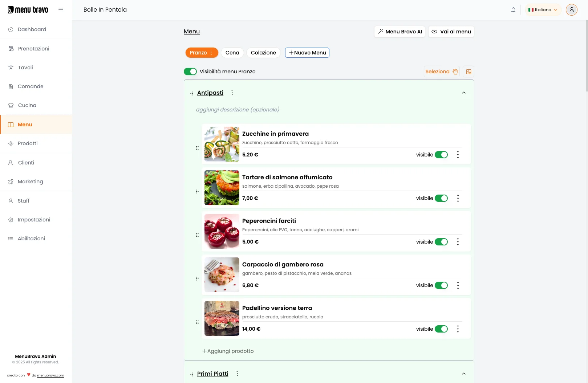
Task: Open the Italiano language dropdown
Action: pos(543,10)
